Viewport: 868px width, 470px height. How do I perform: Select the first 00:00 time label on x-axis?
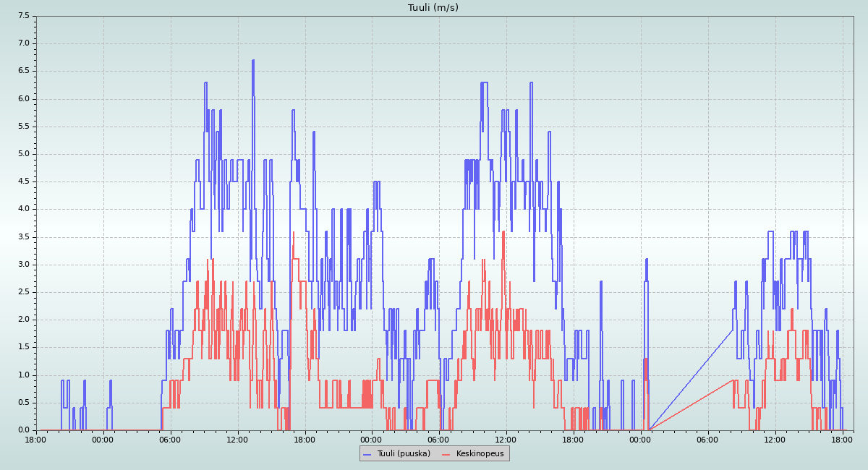point(103,439)
